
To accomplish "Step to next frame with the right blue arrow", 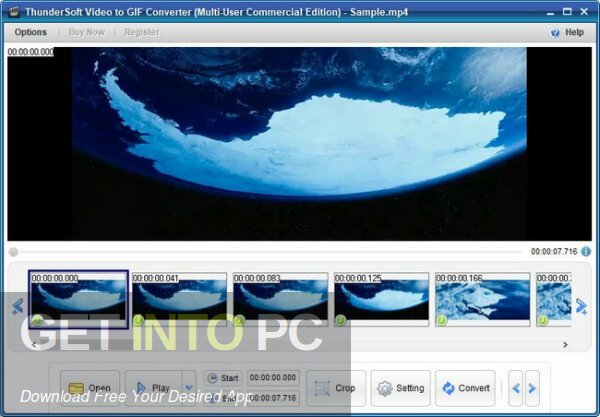I will (532, 388).
